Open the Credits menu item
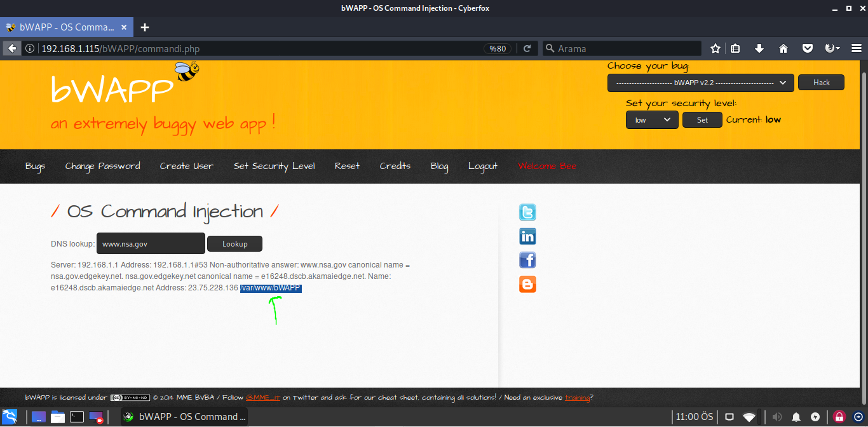 point(395,166)
